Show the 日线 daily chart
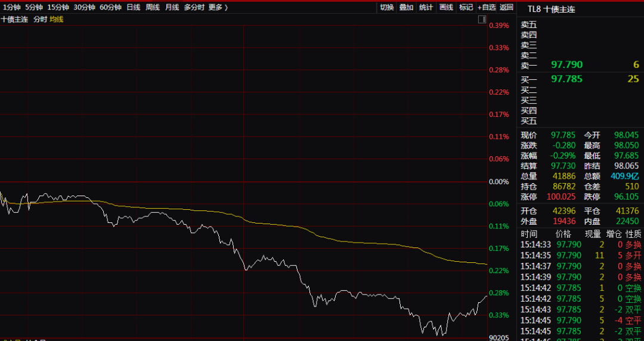The height and width of the screenshot is (341, 644). (x=133, y=7)
